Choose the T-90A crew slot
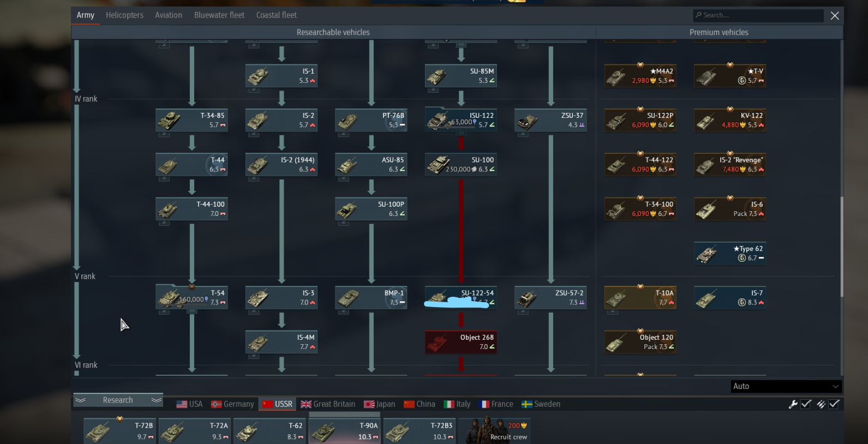This screenshot has height=444, width=868. coord(345,431)
